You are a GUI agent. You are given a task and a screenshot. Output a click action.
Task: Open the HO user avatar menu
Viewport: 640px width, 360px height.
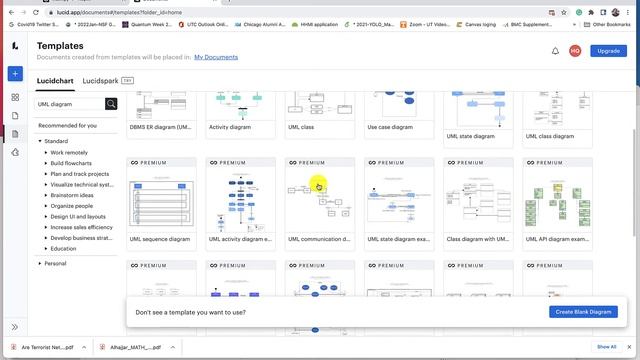click(575, 51)
